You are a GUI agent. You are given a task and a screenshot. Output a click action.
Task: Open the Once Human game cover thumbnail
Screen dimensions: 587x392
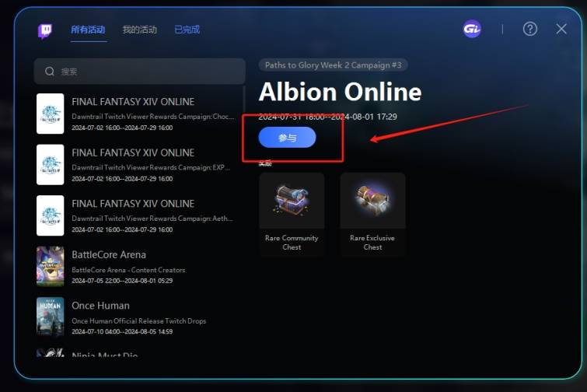(51, 317)
